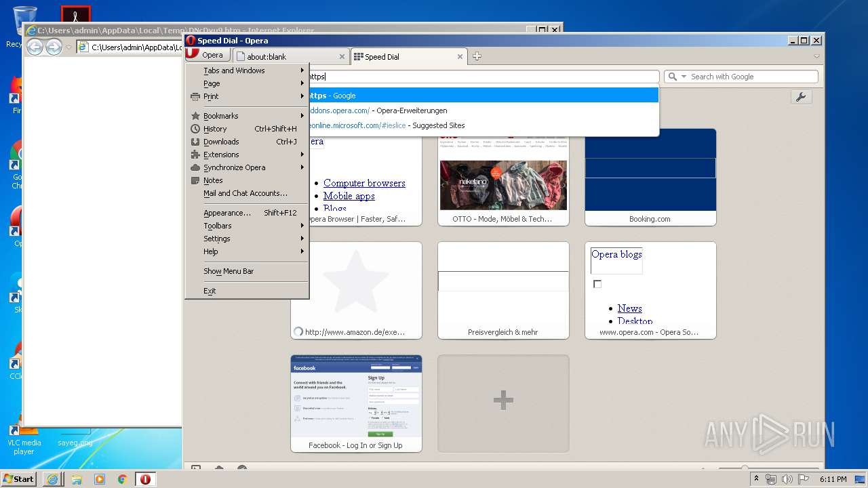Viewport: 868px width, 488px height.
Task: Open Windows Media Player from the taskbar
Action: (100, 479)
